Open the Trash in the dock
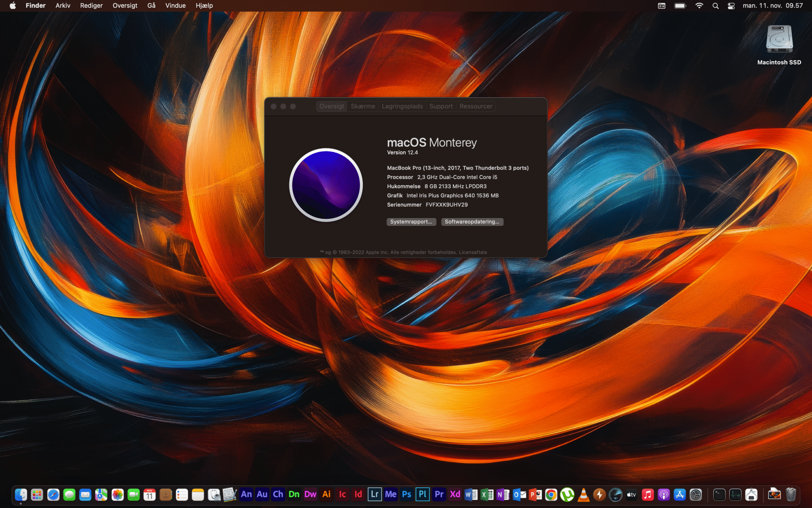Image resolution: width=812 pixels, height=508 pixels. (791, 495)
